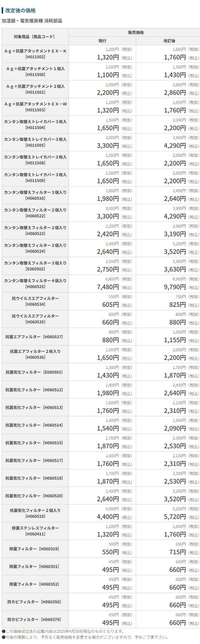Viewport: 200px width, 644px height.
Task: Select the tray cover row H011505
Action: tap(35, 142)
